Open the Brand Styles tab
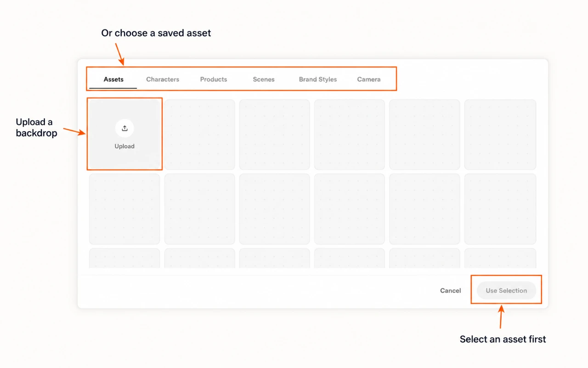 (x=318, y=79)
